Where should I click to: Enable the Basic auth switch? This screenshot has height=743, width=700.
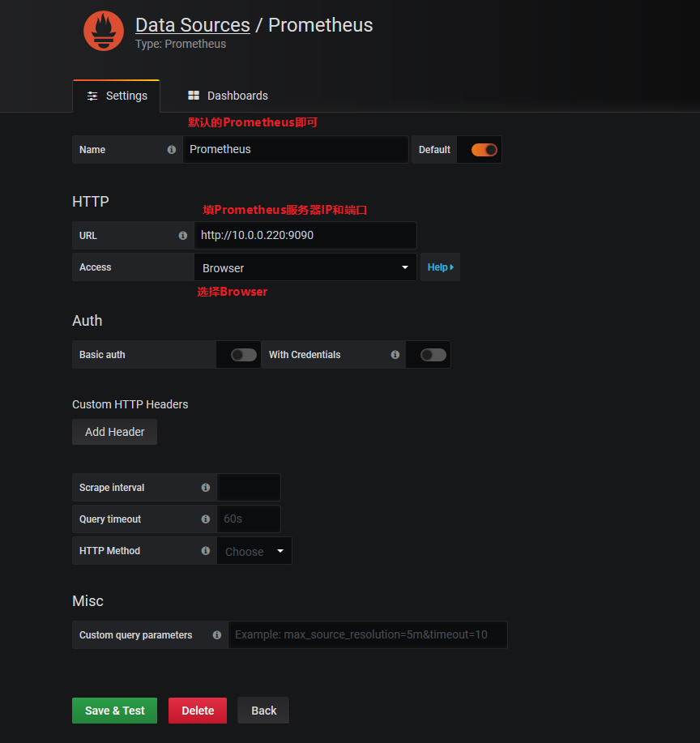(x=244, y=354)
